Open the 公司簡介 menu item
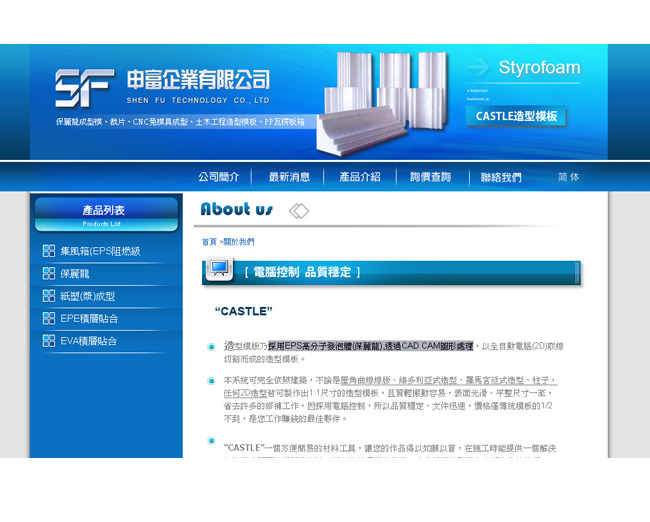This screenshot has height=522, width=650. point(219,177)
